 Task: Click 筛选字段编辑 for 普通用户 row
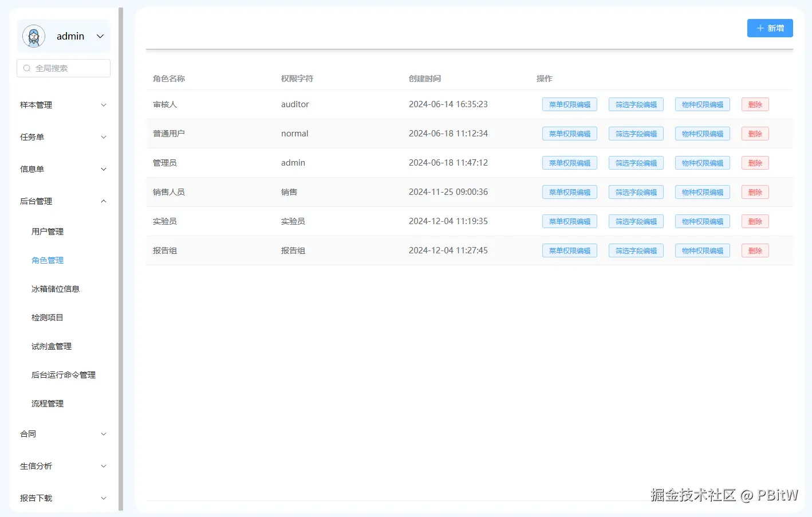(x=636, y=134)
